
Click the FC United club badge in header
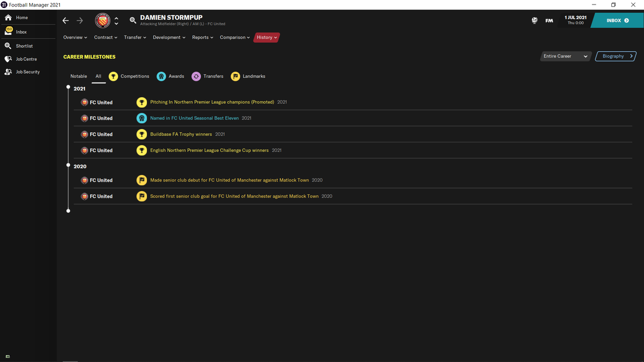click(x=103, y=21)
